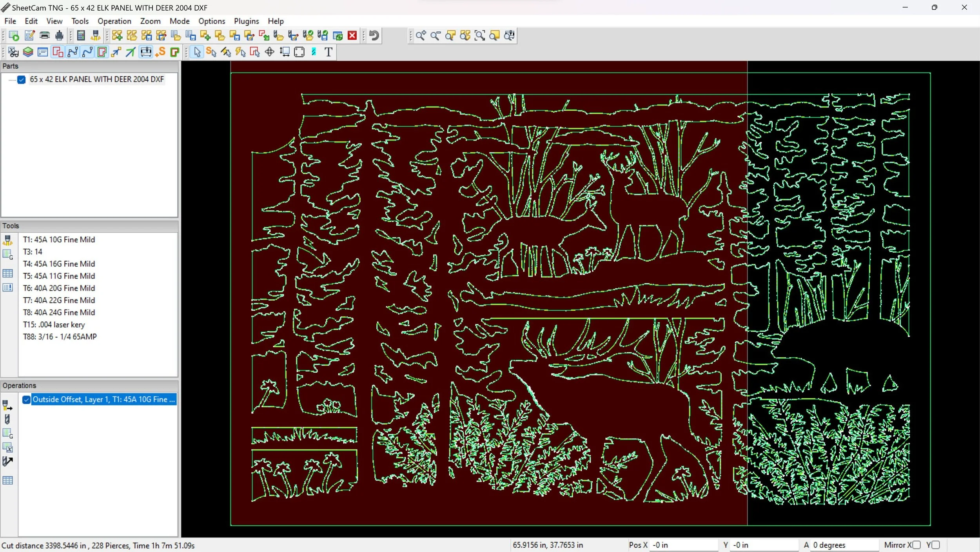Zoom in with magnifier plus icon
The height and width of the screenshot is (552, 980).
point(421,36)
